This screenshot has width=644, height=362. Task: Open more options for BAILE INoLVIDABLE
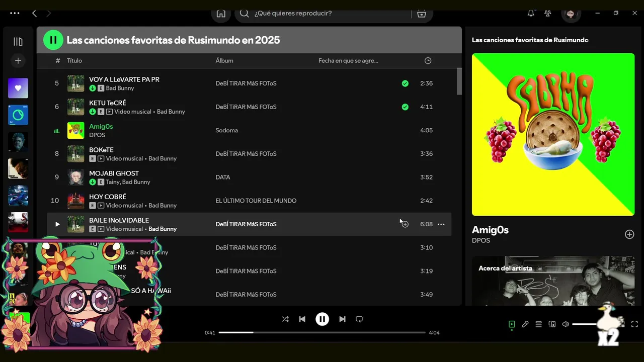click(x=441, y=224)
